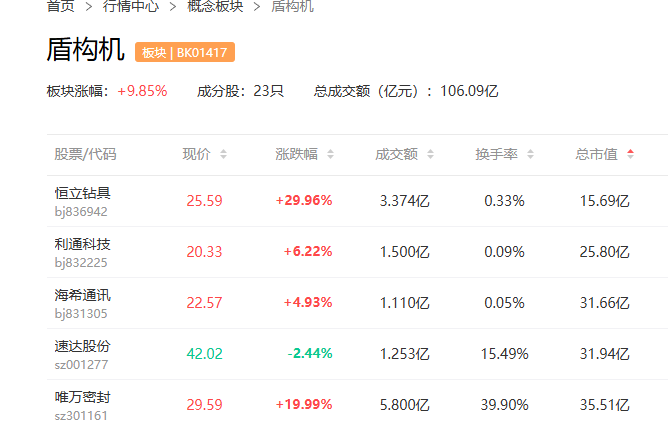Sort by 现价 using its arrows
Screen dimensions: 668x429
[223, 154]
